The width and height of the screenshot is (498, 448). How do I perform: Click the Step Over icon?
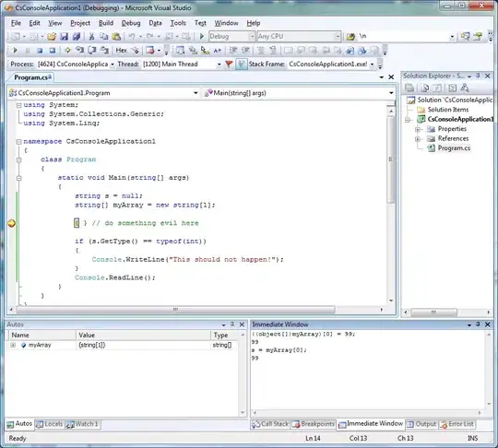[92, 50]
